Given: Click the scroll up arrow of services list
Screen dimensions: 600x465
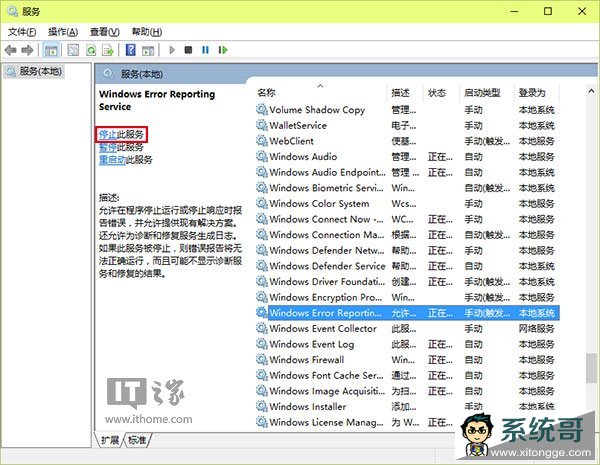Looking at the screenshot, I should point(591,91).
